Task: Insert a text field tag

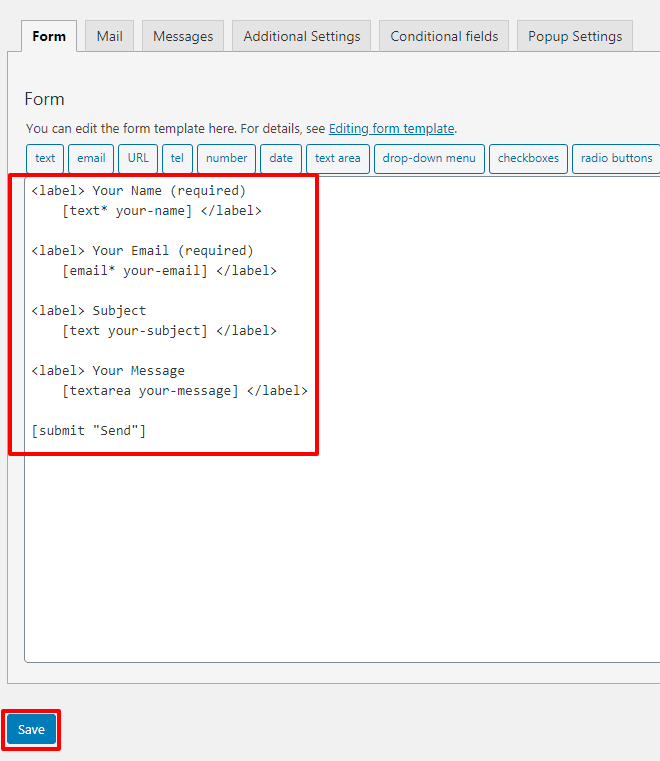Action: click(46, 158)
